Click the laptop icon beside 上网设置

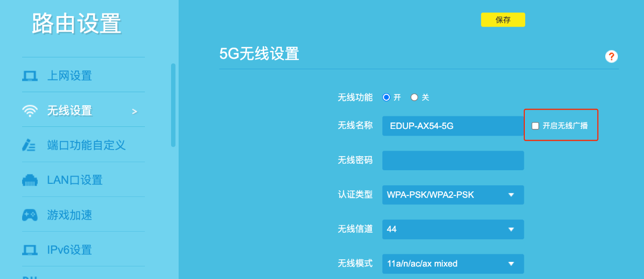30,76
